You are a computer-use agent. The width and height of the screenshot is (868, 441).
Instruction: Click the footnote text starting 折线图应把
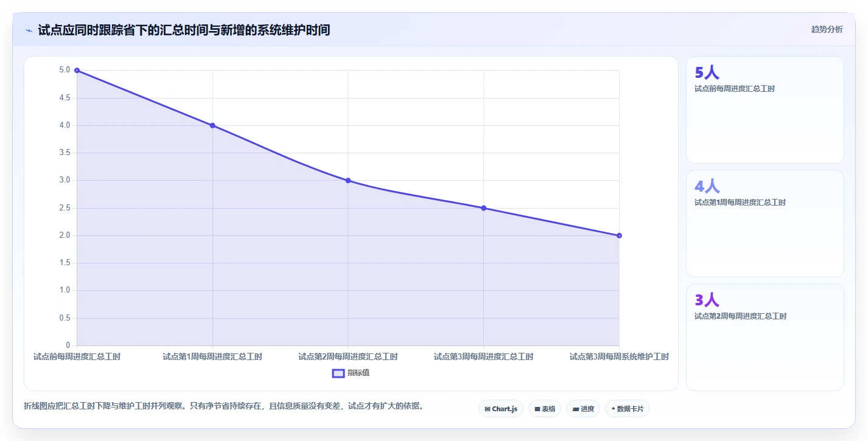click(x=223, y=406)
